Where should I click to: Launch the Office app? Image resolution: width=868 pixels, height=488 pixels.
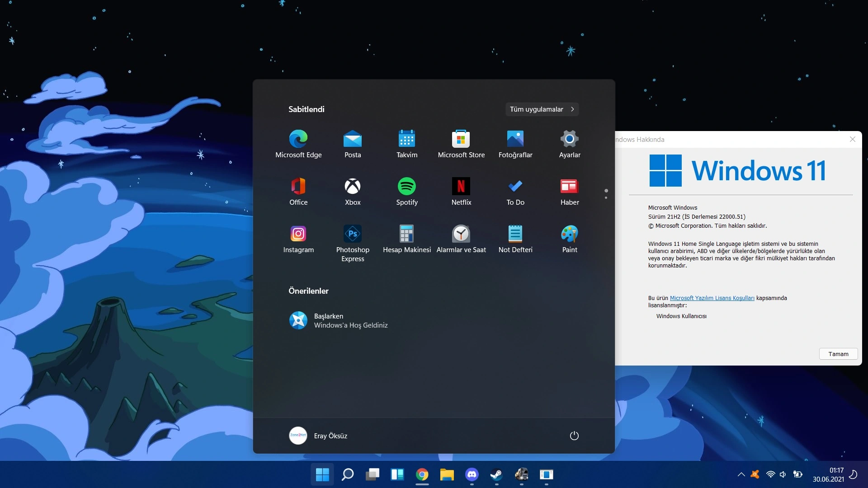[x=298, y=192]
